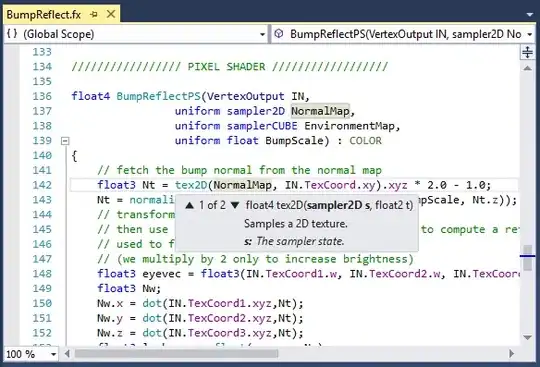Click the horizontal scrollbar left arrow
Screen dimensions: 540x367
pyautogui.click(x=68, y=354)
